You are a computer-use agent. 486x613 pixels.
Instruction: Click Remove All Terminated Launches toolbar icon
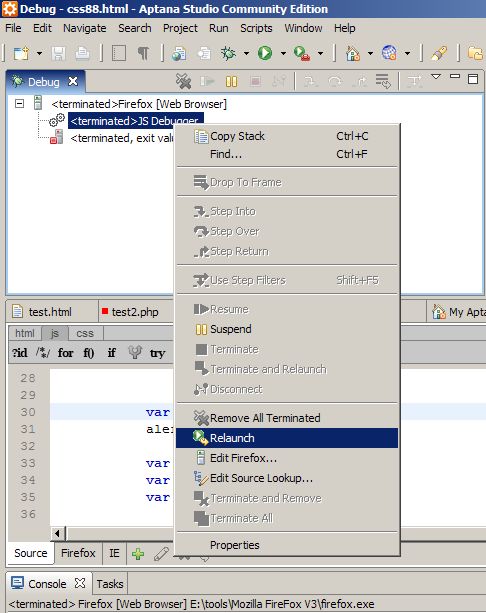(x=183, y=81)
